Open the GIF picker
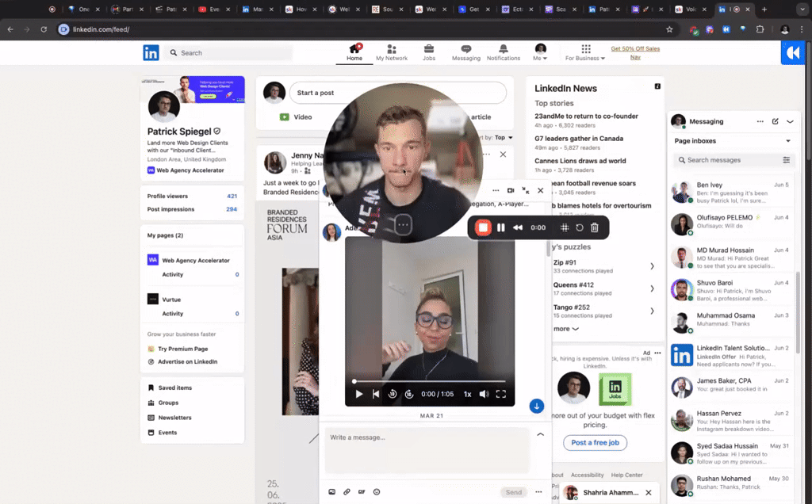Screen dimensions: 812x504 [362, 492]
